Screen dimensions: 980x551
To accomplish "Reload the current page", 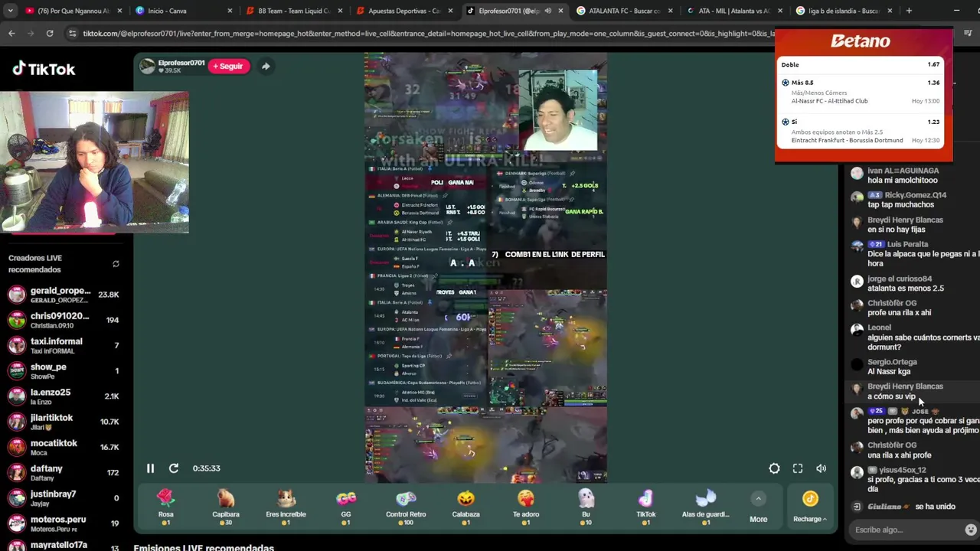I will [x=50, y=34].
